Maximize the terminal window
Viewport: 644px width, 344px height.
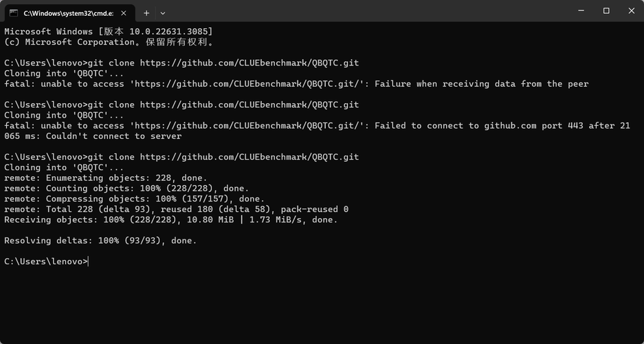click(606, 11)
